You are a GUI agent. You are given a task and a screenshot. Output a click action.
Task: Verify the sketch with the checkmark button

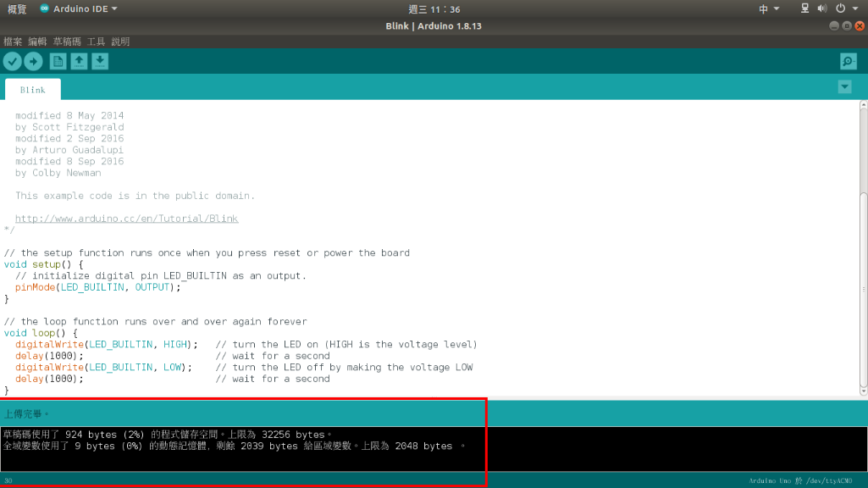(x=12, y=62)
